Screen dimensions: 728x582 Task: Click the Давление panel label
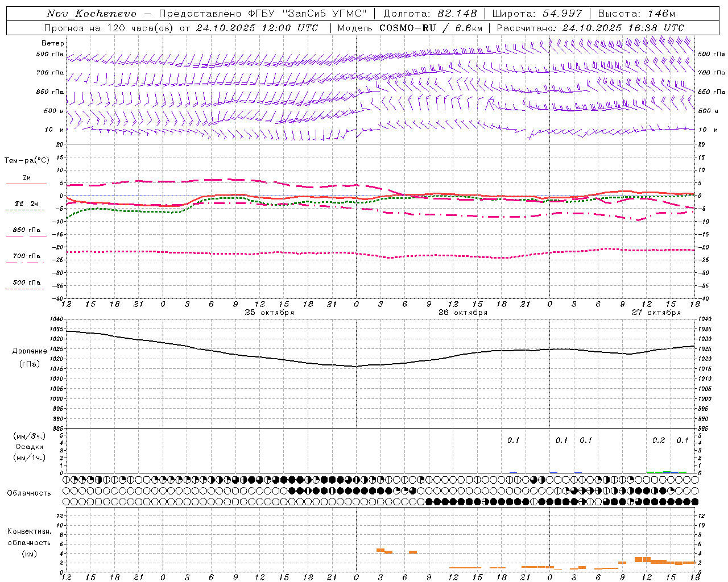coord(30,351)
